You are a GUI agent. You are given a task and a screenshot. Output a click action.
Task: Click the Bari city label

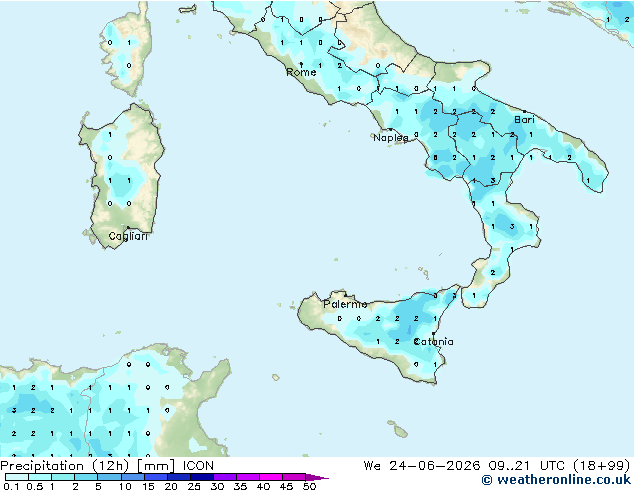pyautogui.click(x=524, y=120)
